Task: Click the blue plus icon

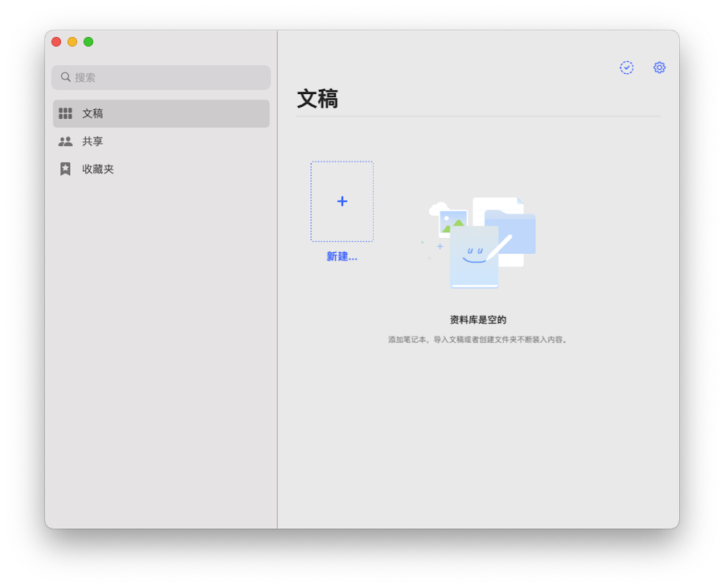Action: click(342, 202)
